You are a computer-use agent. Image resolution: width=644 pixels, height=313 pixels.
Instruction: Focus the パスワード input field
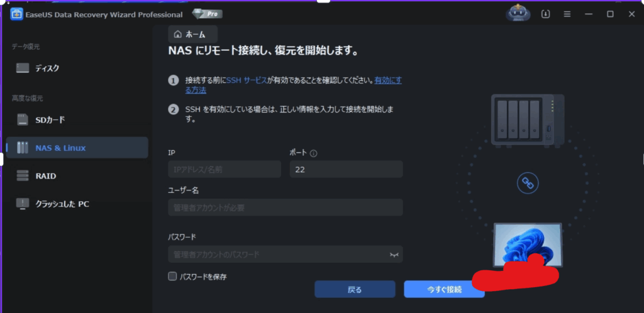(286, 255)
